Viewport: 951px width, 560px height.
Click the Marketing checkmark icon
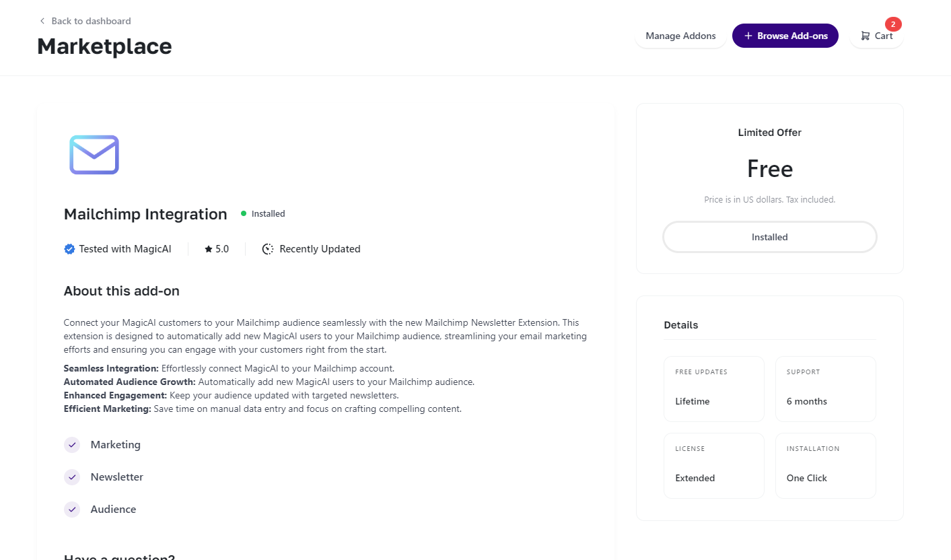72,445
